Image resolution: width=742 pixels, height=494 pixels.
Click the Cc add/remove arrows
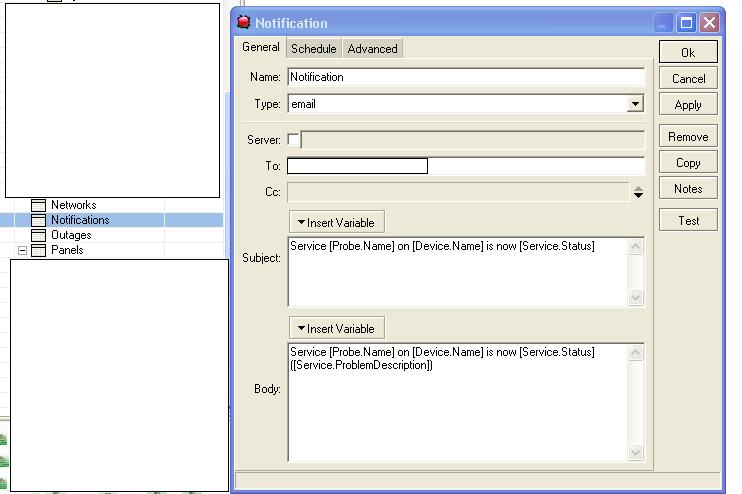coord(638,192)
